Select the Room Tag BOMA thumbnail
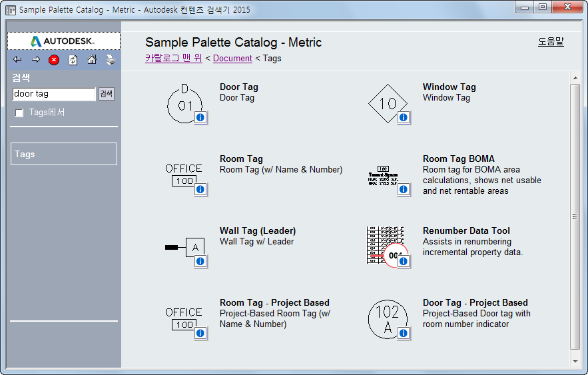 384,177
